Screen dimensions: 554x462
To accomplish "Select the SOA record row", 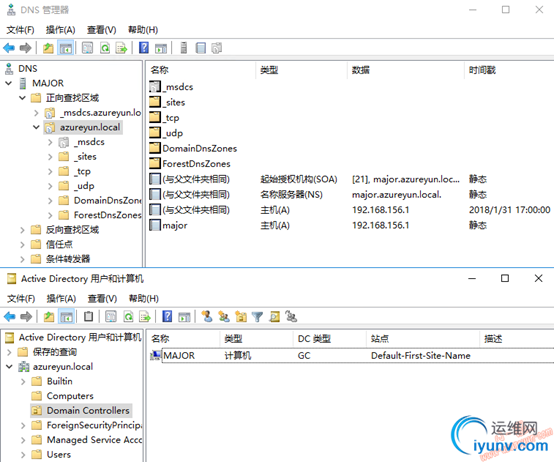I will (350, 179).
